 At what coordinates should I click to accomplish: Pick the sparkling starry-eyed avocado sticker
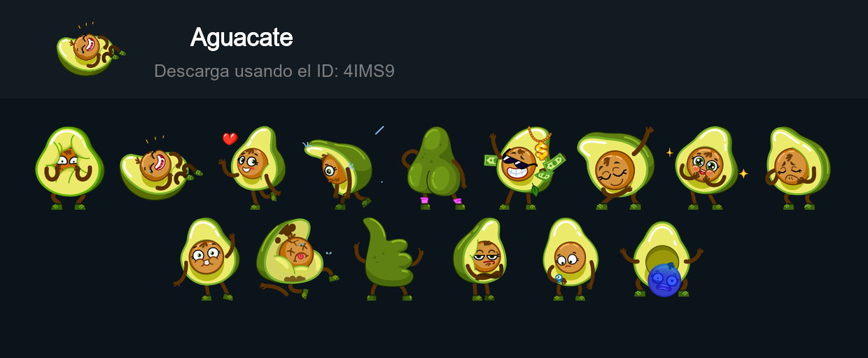707,168
